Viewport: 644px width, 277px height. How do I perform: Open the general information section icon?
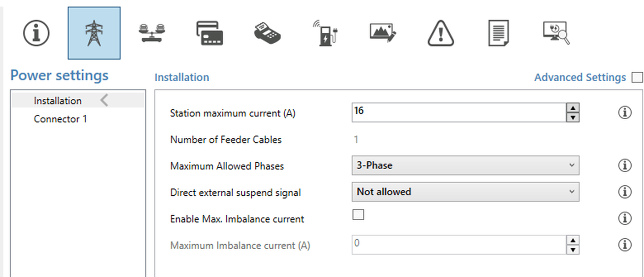tap(36, 33)
